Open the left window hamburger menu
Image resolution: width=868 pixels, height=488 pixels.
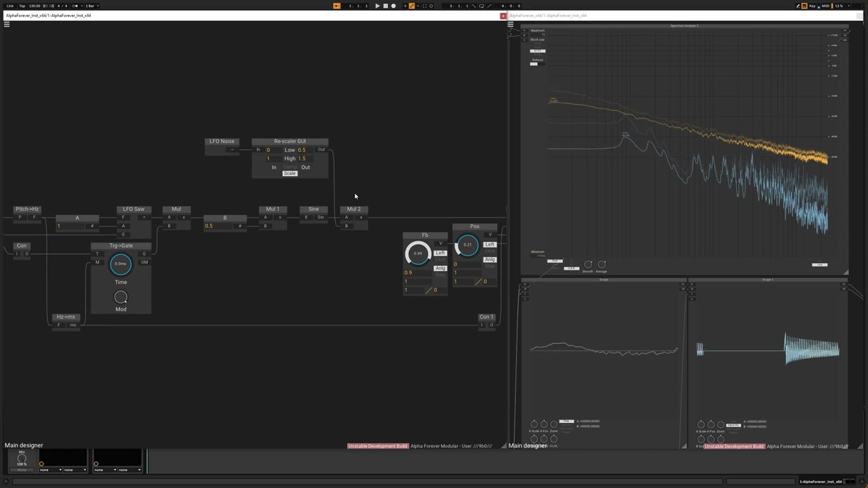[x=7, y=24]
